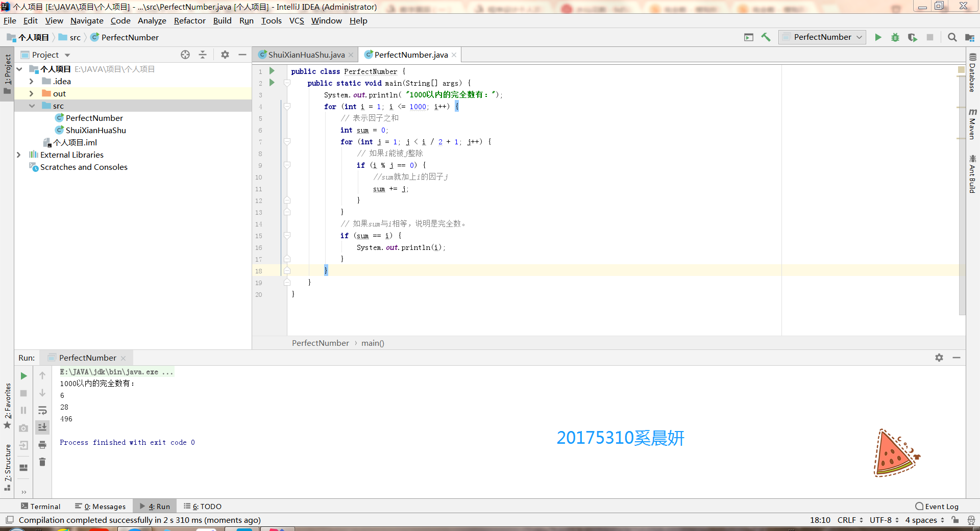Toggle tool window bars icon at bottom-left
The width and height of the screenshot is (980, 531).
[x=10, y=520]
